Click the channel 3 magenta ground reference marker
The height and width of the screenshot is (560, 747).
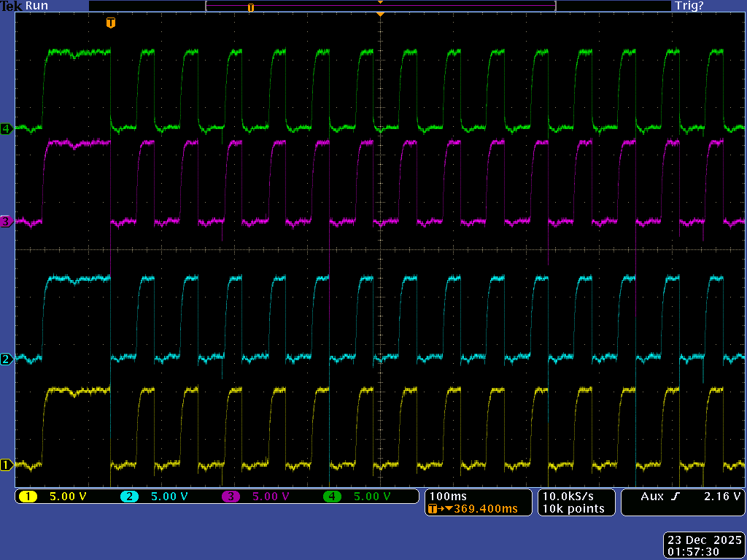(x=6, y=221)
